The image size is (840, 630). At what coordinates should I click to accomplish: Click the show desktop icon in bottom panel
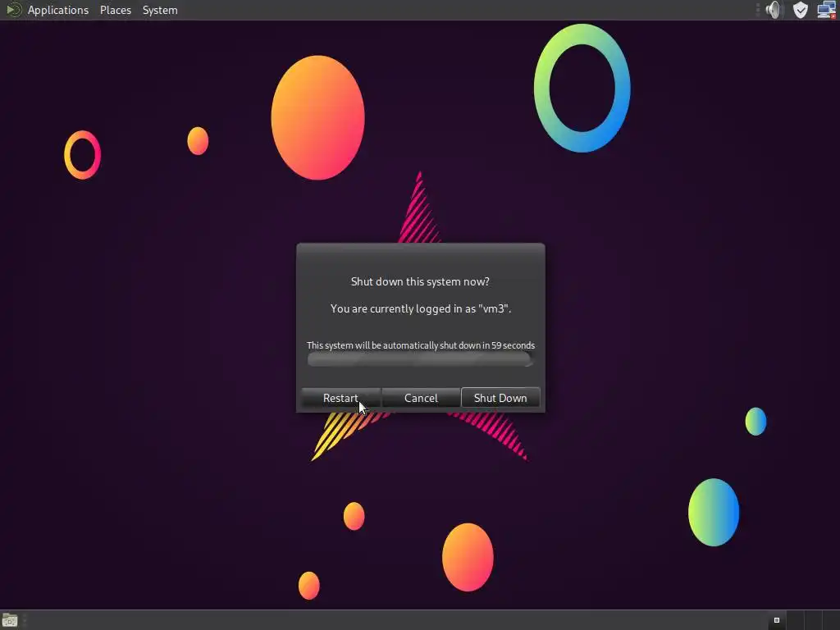(10, 620)
